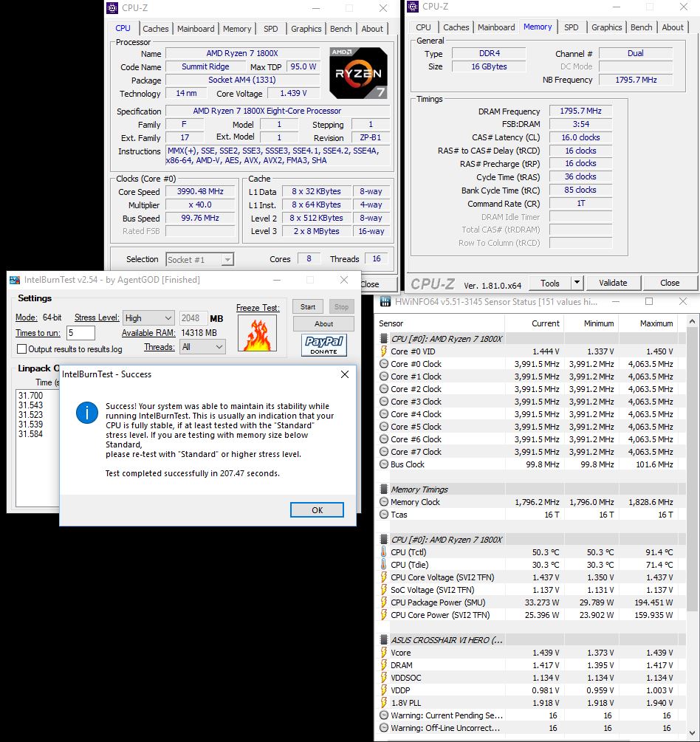
Task: Click the VDDP sensor row
Action: (531, 690)
